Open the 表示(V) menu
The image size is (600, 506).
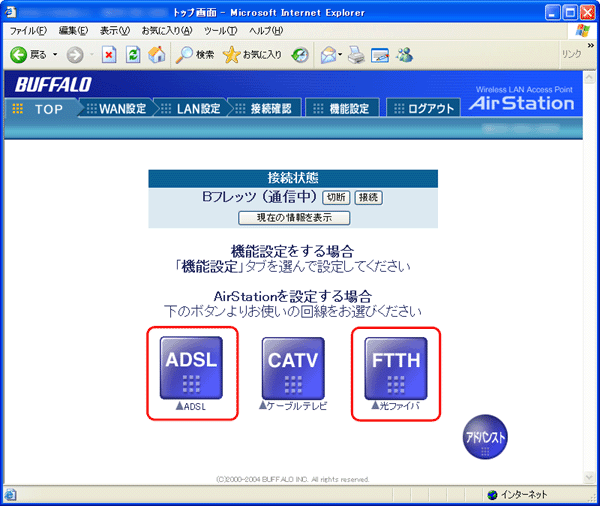(115, 31)
